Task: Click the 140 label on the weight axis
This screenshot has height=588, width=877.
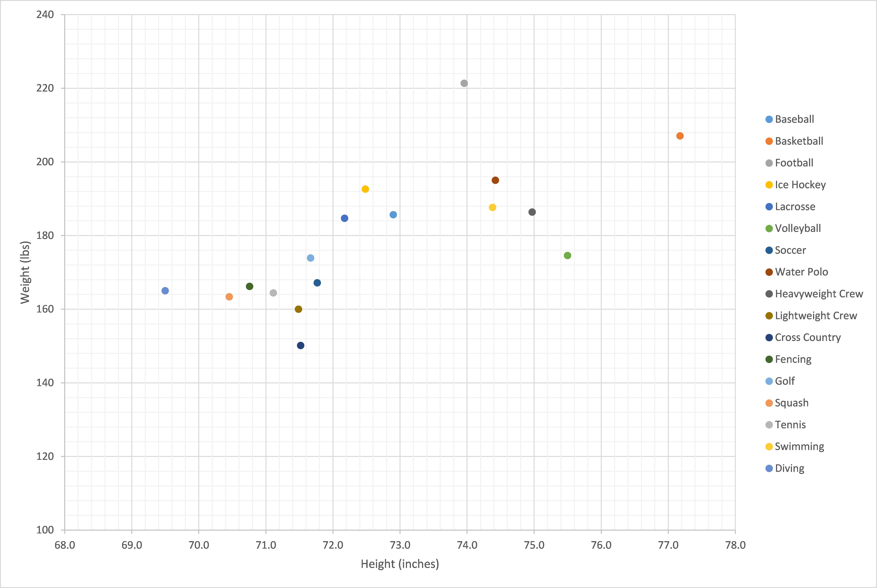Action: click(45, 383)
